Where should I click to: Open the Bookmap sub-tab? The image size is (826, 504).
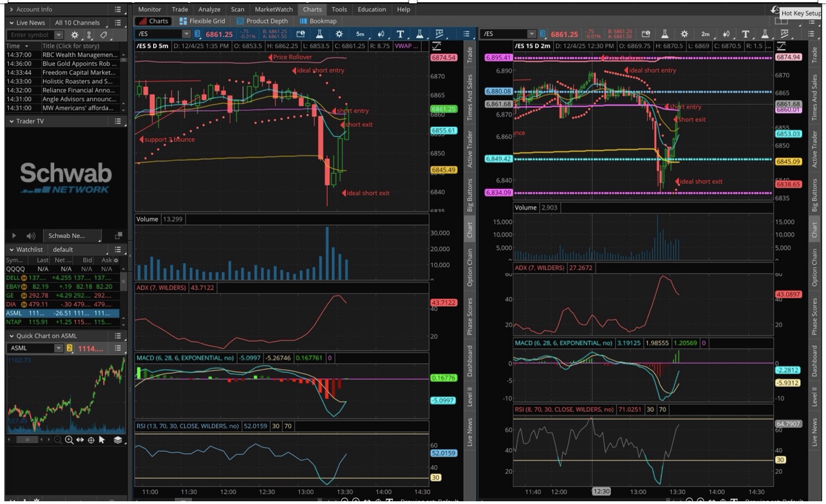(x=318, y=21)
